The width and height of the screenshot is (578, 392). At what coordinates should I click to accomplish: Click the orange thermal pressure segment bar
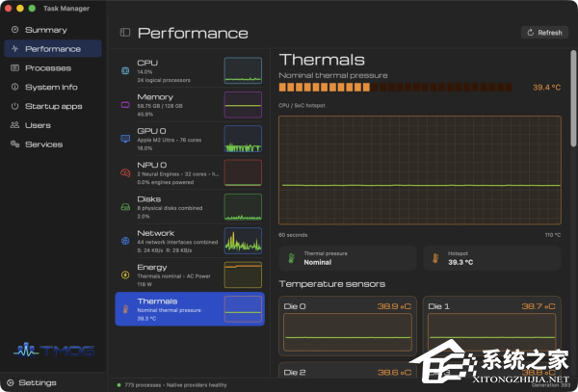click(x=396, y=88)
